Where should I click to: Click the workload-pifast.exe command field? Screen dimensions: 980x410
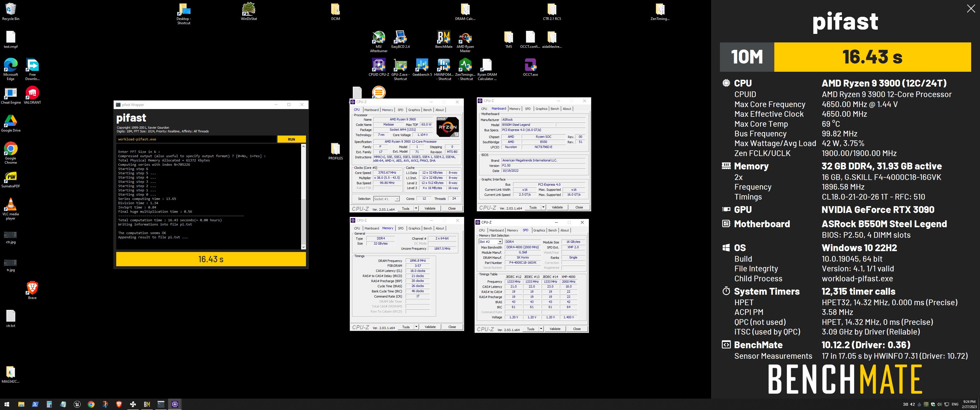click(196, 139)
